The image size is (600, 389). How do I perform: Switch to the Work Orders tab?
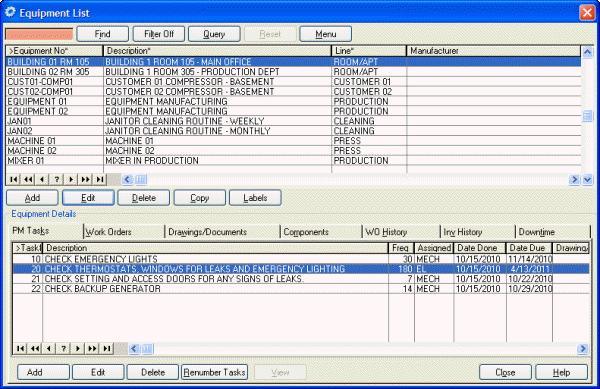pyautogui.click(x=109, y=232)
